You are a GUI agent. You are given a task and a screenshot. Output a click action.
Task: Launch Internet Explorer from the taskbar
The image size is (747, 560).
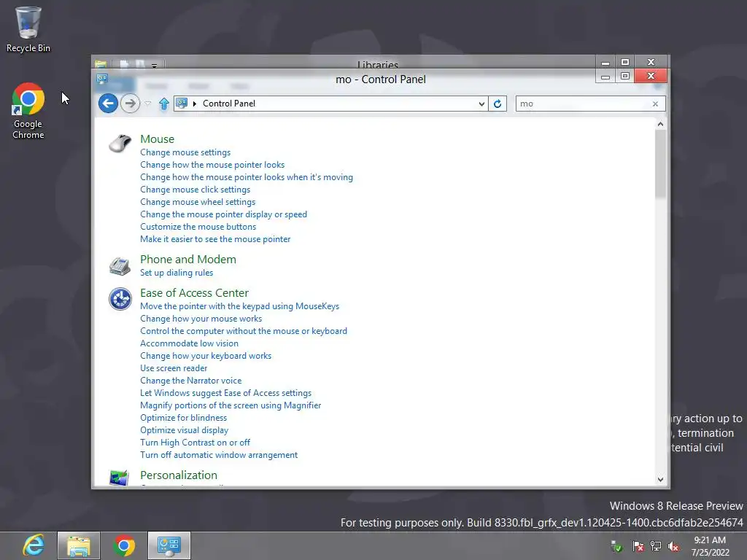click(34, 545)
